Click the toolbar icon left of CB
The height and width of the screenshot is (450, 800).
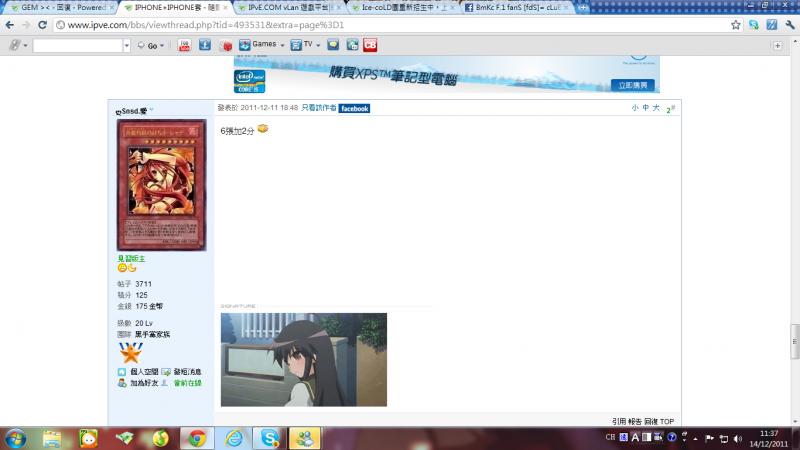click(x=352, y=45)
